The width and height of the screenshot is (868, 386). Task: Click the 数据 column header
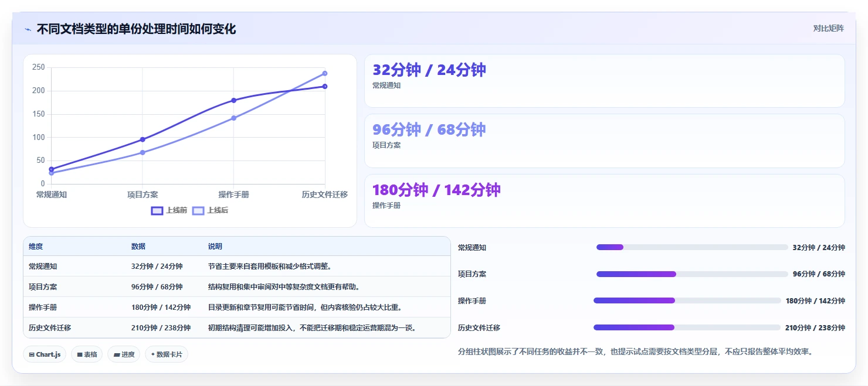click(138, 247)
